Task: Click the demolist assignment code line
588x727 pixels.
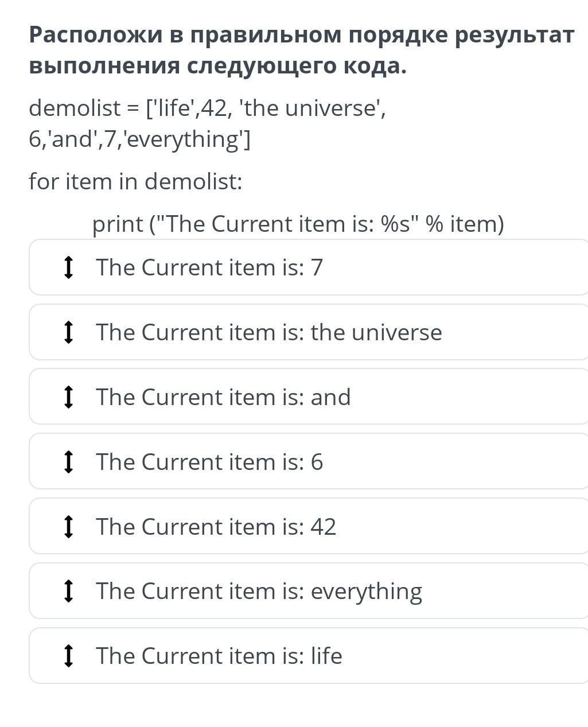Action: (207, 123)
